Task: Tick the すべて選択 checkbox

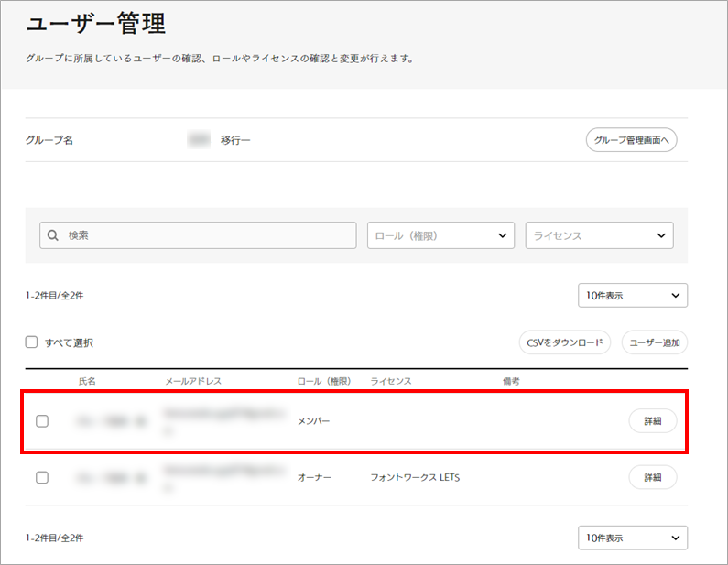Action: pos(32,342)
